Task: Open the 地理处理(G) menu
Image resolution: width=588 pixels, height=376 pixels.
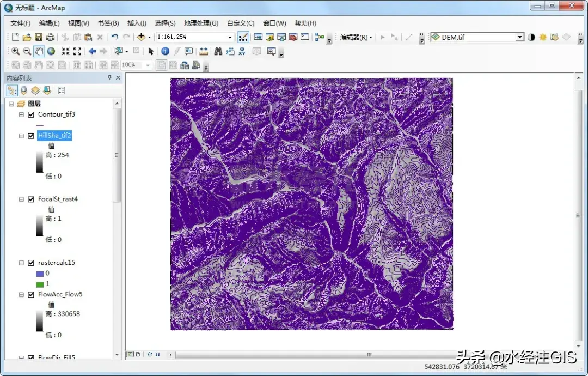Action: click(x=201, y=23)
